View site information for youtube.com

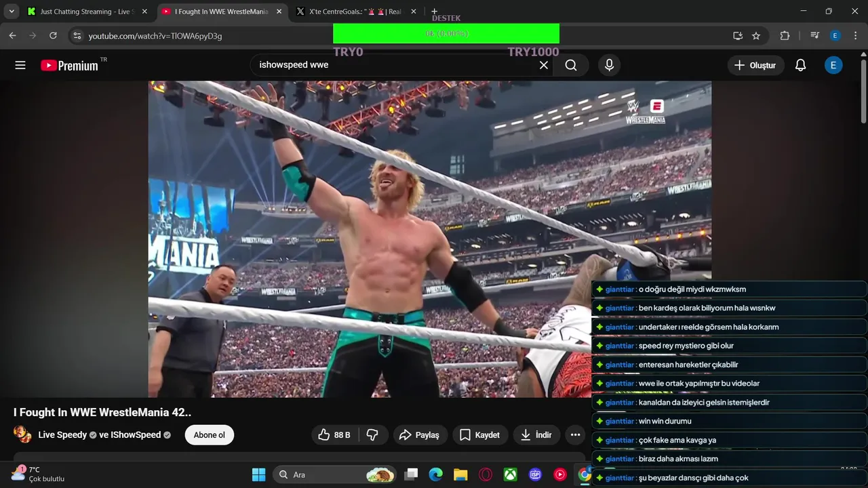[77, 35]
